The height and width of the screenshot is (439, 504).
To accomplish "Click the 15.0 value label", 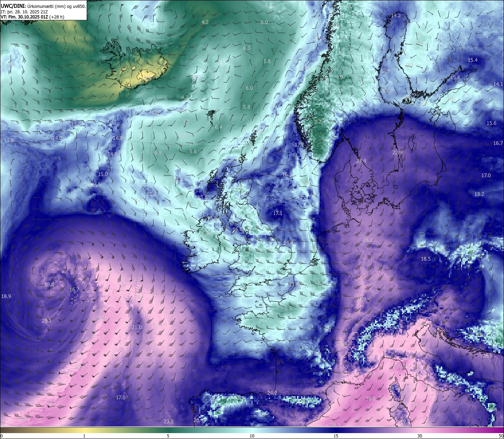I will 103,174.
